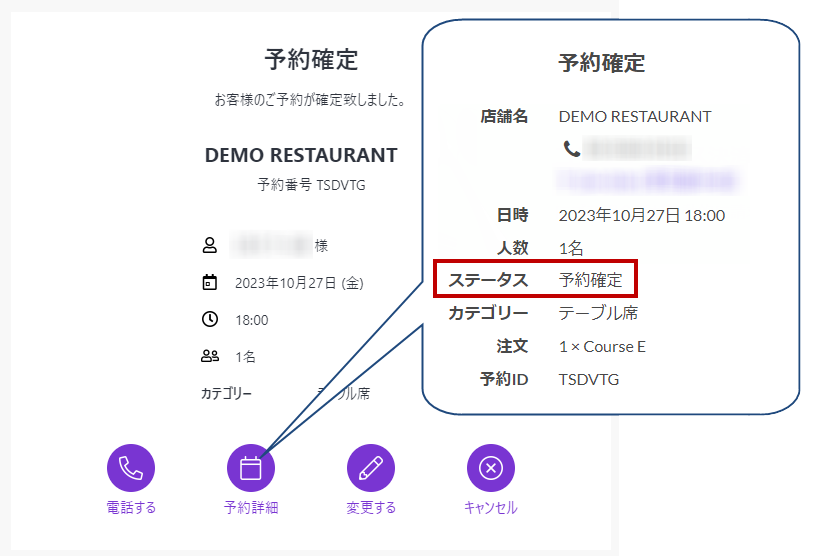Screen dimensions: 819x556
Task: Click the highlighted ステータス 予約確定 row
Action: click(535, 280)
